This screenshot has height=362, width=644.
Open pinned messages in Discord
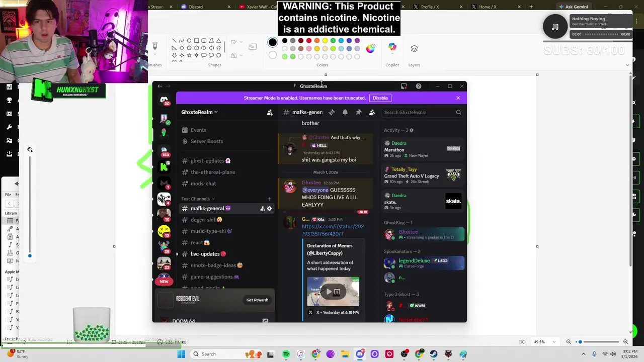click(358, 112)
